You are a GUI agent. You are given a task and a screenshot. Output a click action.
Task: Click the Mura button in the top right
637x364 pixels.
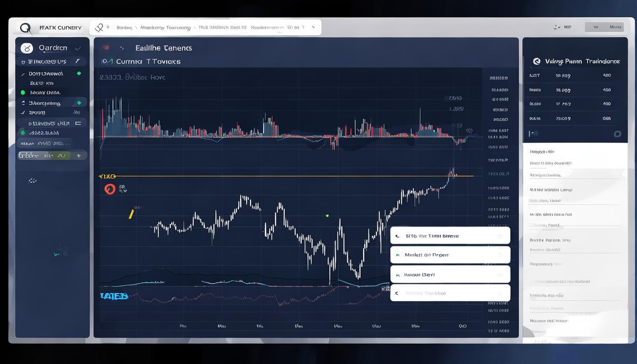tap(615, 27)
